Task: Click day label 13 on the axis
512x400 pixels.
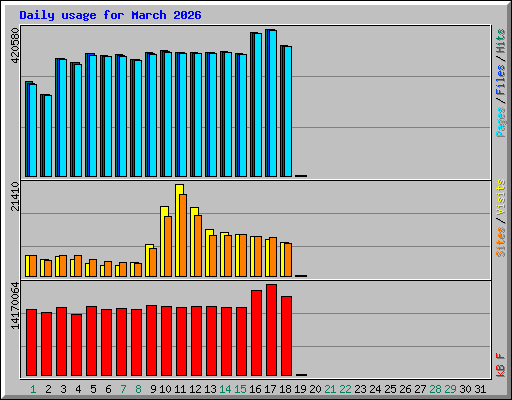Action: [x=210, y=389]
